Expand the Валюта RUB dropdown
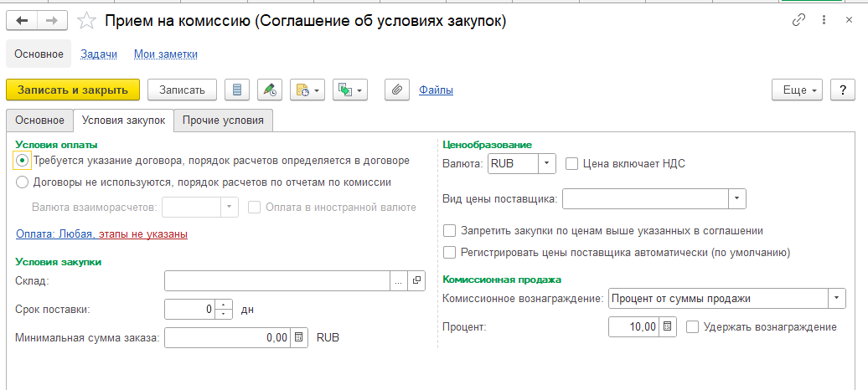The height and width of the screenshot is (390, 868). pyautogui.click(x=546, y=164)
